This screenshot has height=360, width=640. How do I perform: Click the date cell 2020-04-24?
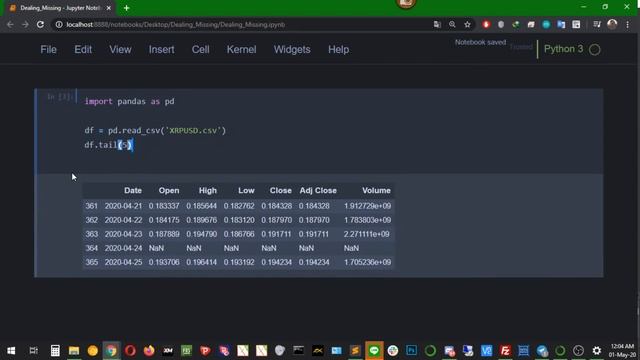[x=123, y=248]
